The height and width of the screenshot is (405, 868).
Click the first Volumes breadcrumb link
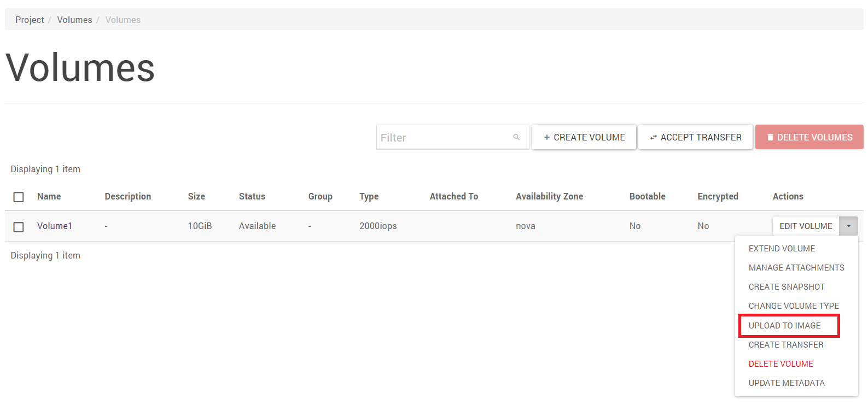tap(74, 20)
